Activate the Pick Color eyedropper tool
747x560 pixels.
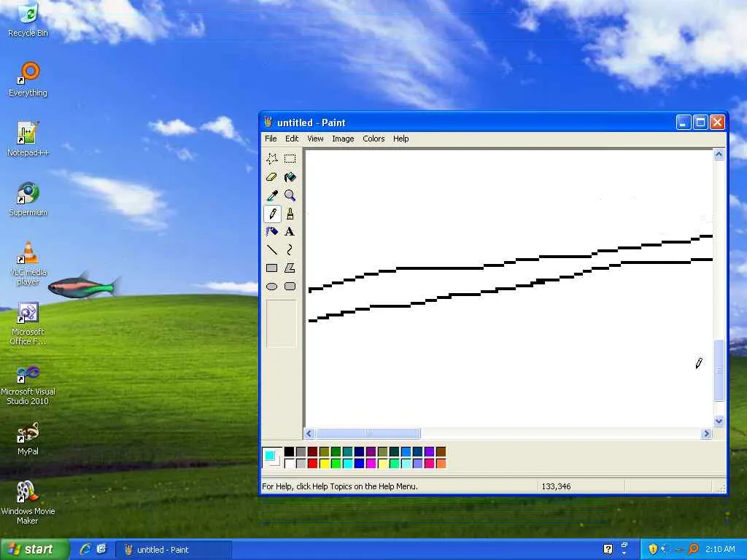pyautogui.click(x=272, y=195)
